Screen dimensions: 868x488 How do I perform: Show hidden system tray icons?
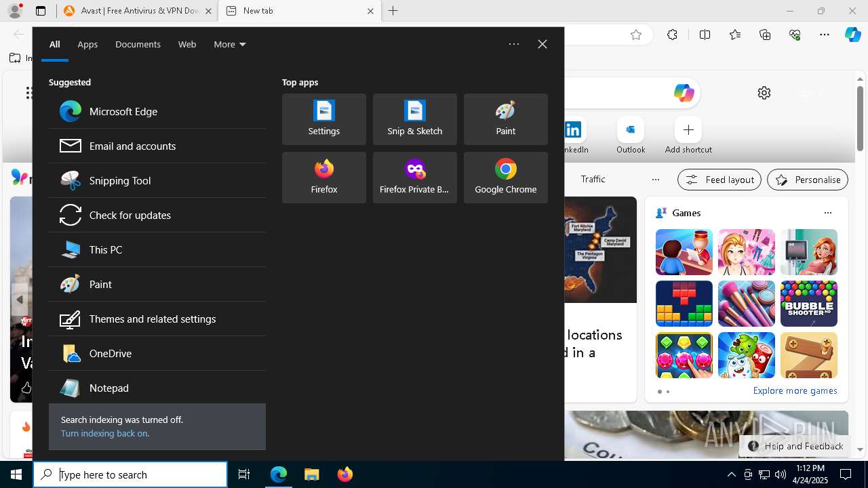click(731, 474)
